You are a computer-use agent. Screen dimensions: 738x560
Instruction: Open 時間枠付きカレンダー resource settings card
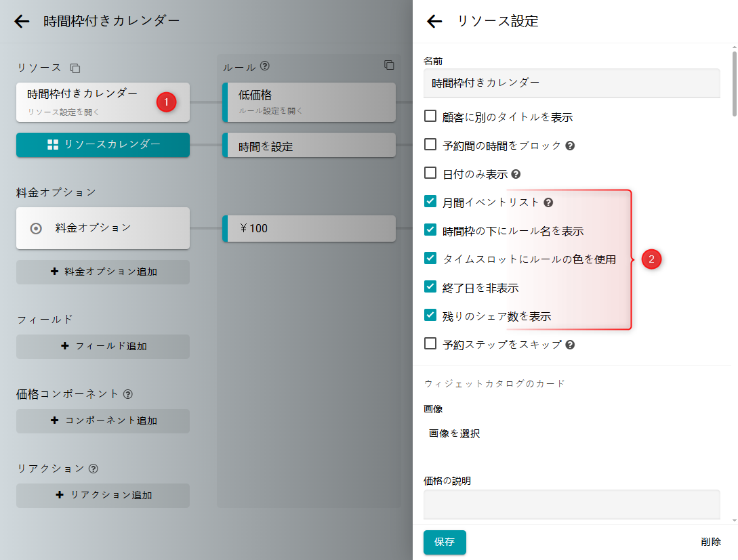pyautogui.click(x=103, y=102)
